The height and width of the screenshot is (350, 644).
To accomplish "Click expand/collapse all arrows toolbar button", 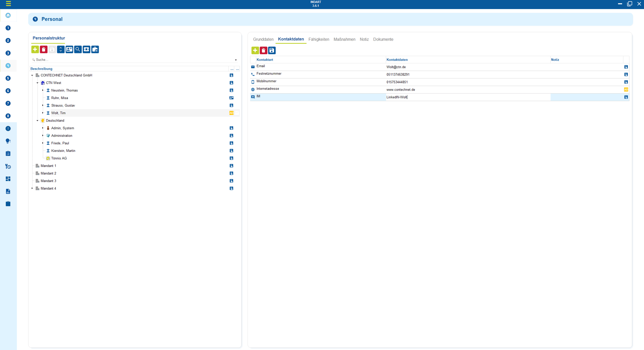I will 61,49.
